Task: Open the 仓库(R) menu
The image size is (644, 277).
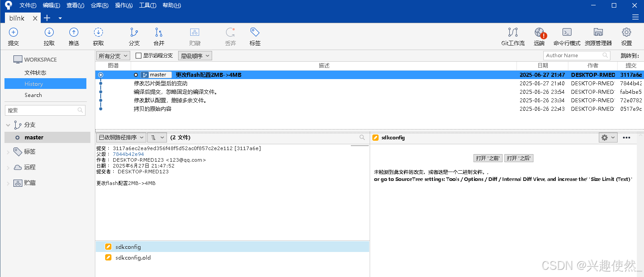Action: [99, 5]
